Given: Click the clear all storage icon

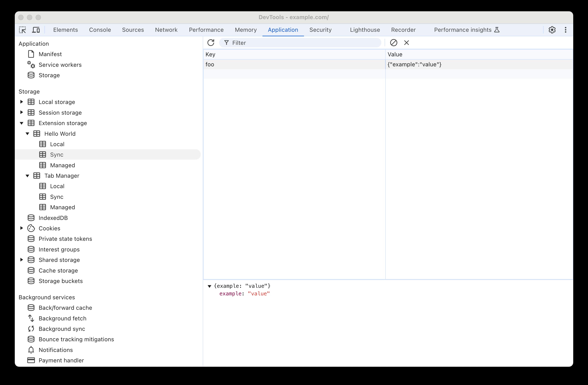Looking at the screenshot, I should pyautogui.click(x=394, y=43).
